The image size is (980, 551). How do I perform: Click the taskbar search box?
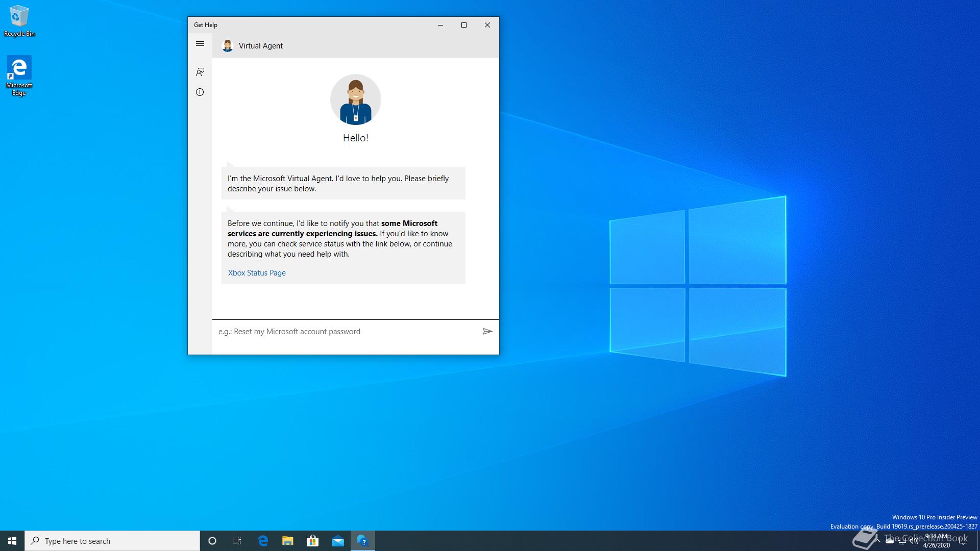(x=112, y=541)
